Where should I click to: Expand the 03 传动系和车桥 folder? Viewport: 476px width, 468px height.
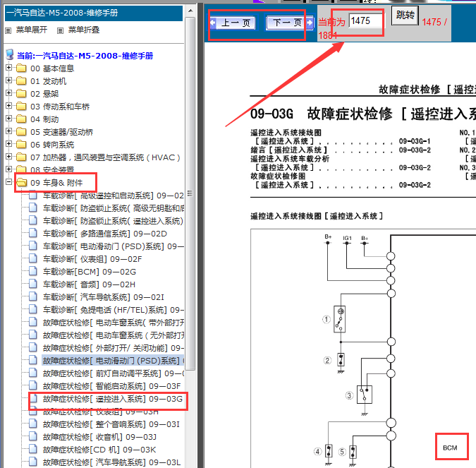(8, 106)
